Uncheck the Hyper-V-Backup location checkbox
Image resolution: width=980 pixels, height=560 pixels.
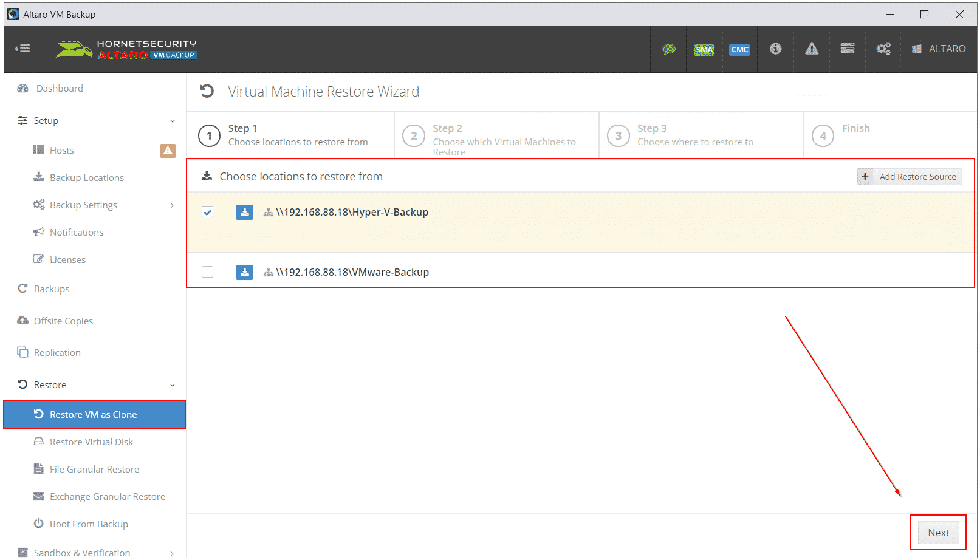point(208,212)
